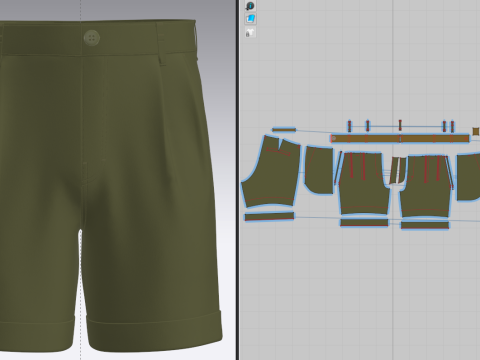480x360 pixels.
Task: Click the waistband button on the 3D shorts
Action: (92, 37)
